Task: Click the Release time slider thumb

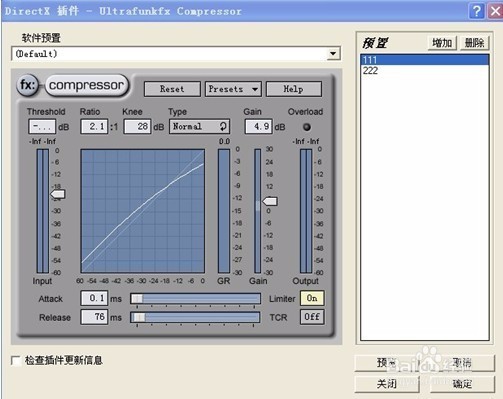Action: [x=139, y=317]
